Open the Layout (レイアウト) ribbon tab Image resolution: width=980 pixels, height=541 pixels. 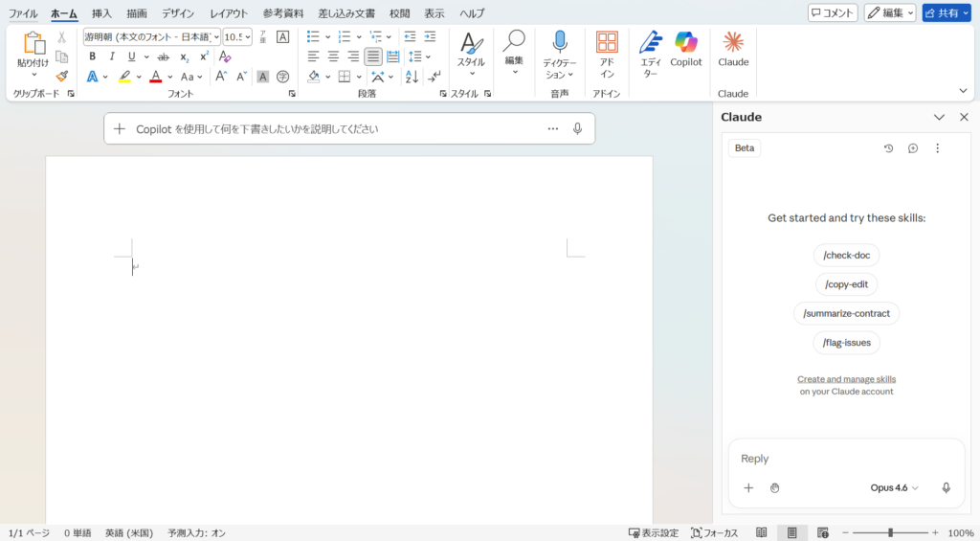pyautogui.click(x=229, y=13)
